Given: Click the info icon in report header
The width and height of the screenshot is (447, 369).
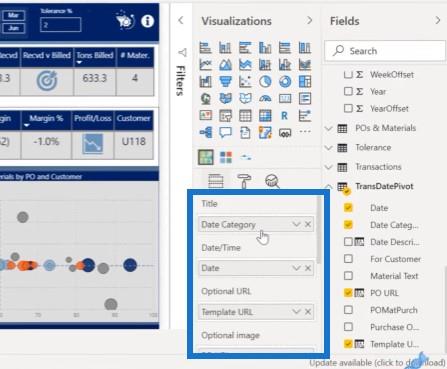Looking at the screenshot, I should (147, 21).
